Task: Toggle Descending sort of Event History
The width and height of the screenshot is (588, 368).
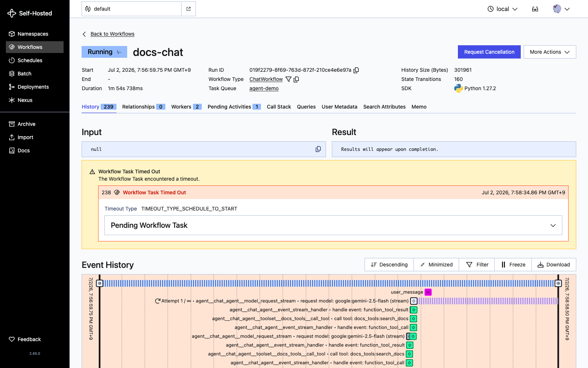Action: [389, 265]
